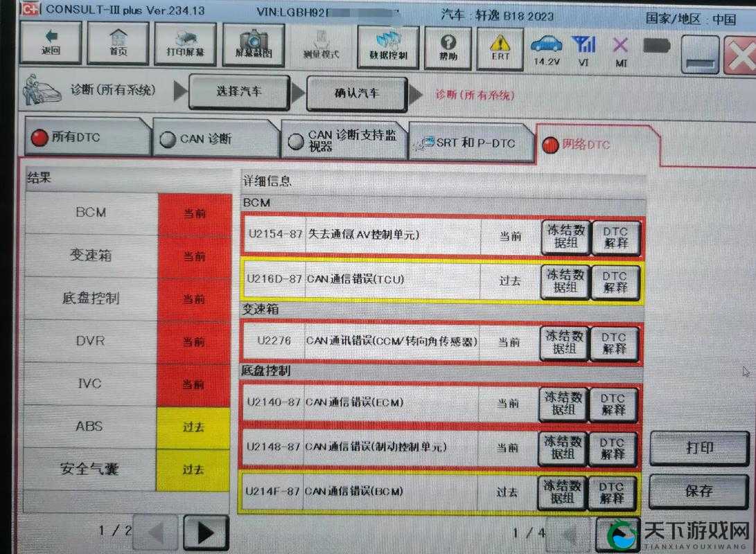Image resolution: width=756 pixels, height=554 pixels.
Task: Click yellow 过去 status for 安全气囊
Action: [193, 470]
